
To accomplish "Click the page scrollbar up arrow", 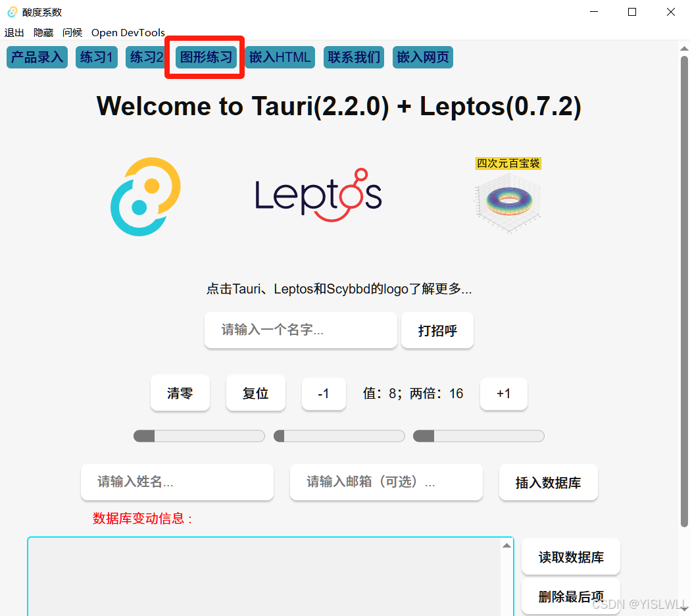I will point(684,49).
